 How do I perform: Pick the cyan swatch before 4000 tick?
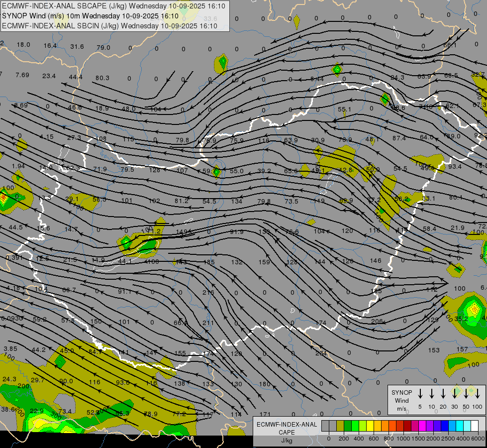pos(460,426)
